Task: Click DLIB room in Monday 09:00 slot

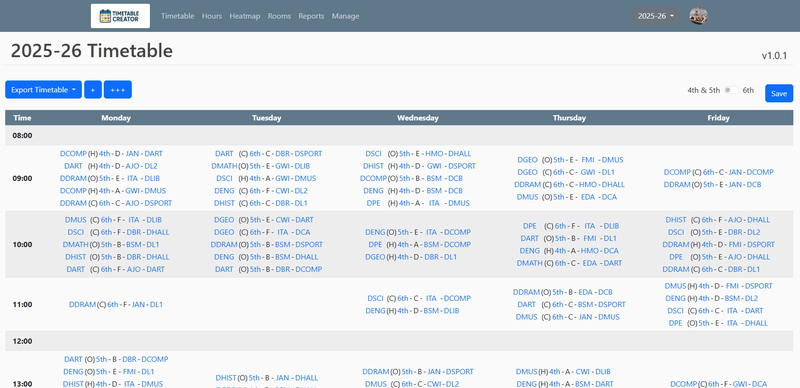Action: [x=152, y=178]
